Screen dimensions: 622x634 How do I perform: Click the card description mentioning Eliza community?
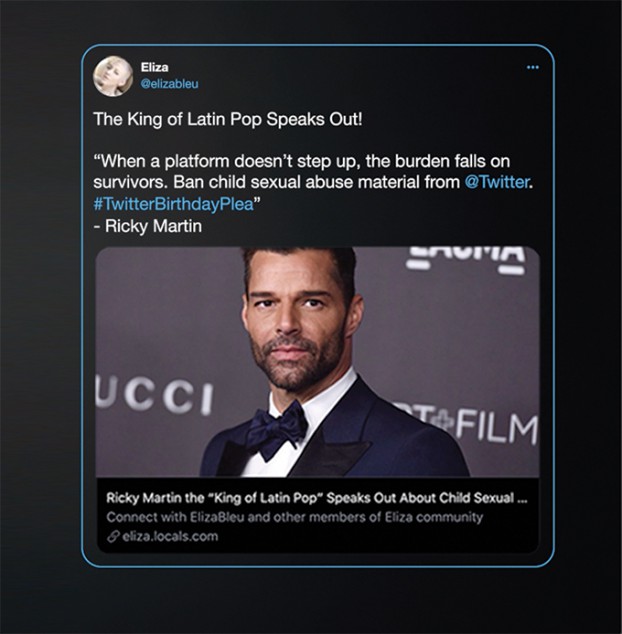pos(294,517)
